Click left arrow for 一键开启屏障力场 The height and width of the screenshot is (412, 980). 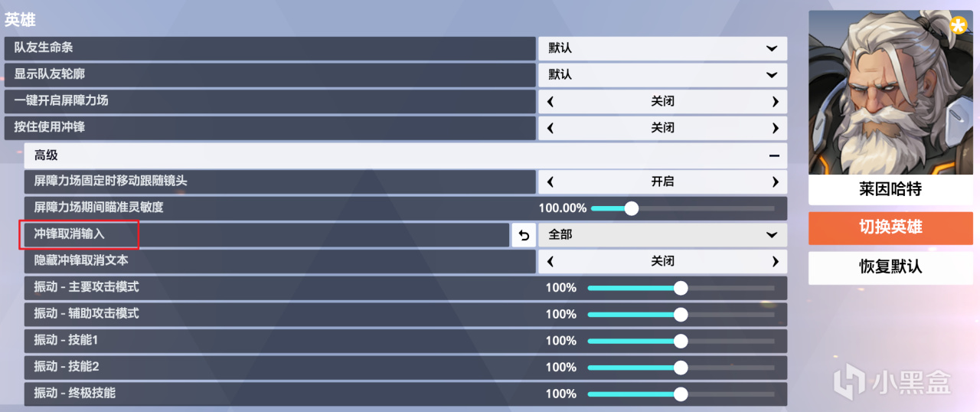point(550,101)
